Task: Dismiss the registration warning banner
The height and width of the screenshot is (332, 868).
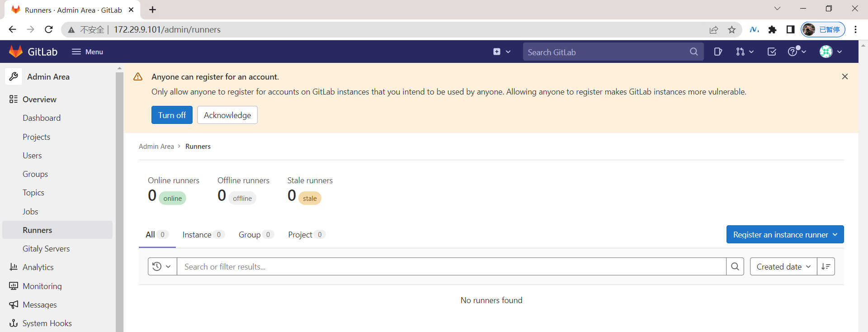Action: (x=844, y=76)
